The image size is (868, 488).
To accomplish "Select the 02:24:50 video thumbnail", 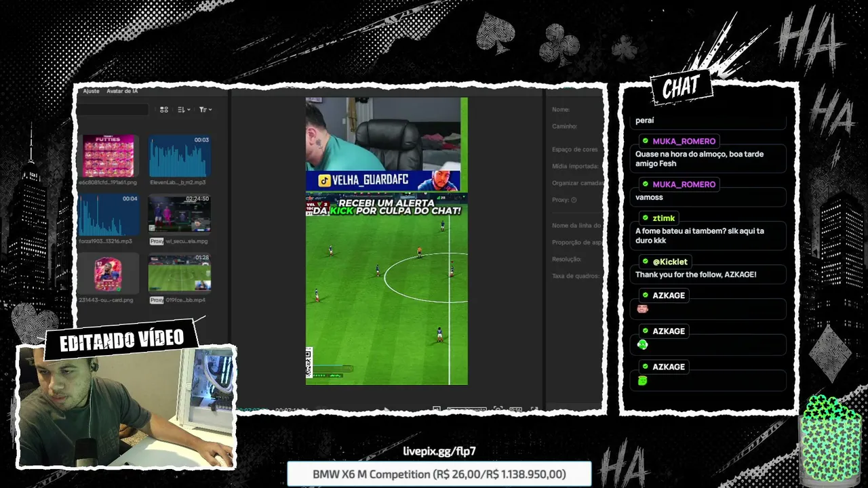I will [180, 215].
